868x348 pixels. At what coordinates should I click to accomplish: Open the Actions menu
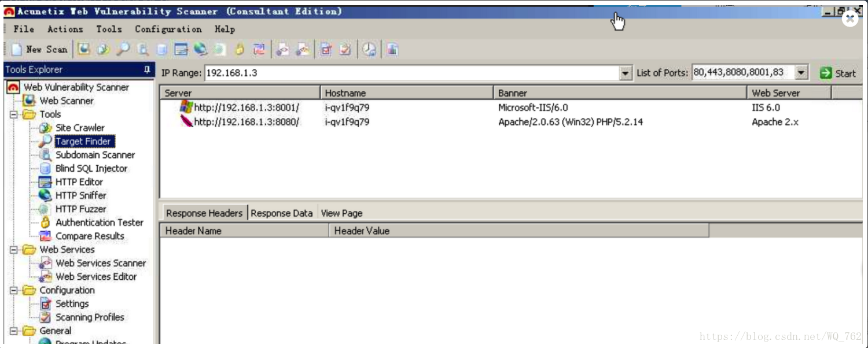(65, 29)
